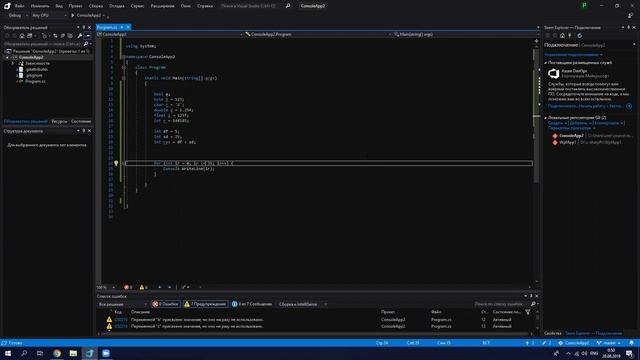
Task: Open Zoom from the taskbar
Action: [106, 353]
